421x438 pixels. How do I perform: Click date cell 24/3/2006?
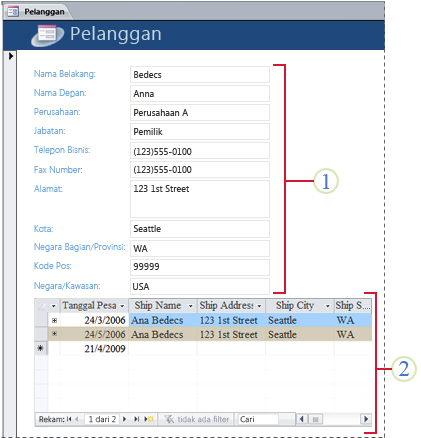[94, 320]
